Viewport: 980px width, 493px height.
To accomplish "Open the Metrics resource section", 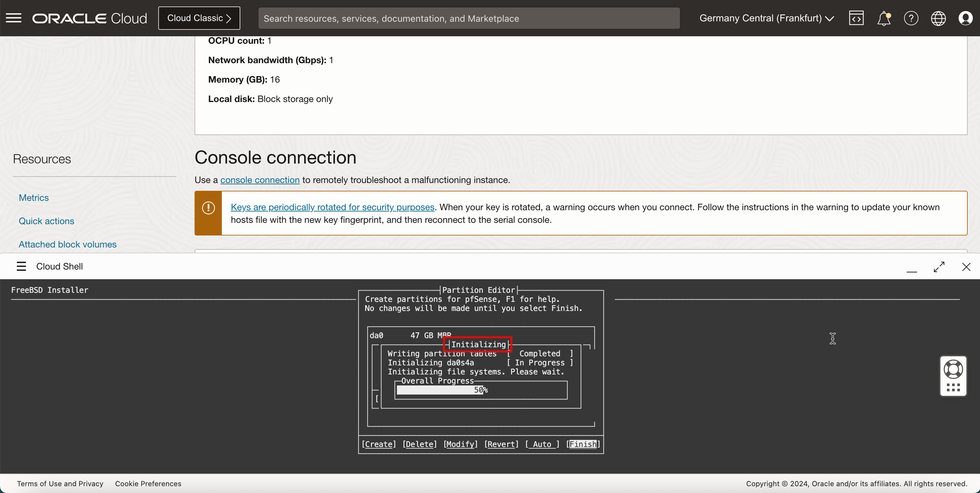I will tap(34, 198).
